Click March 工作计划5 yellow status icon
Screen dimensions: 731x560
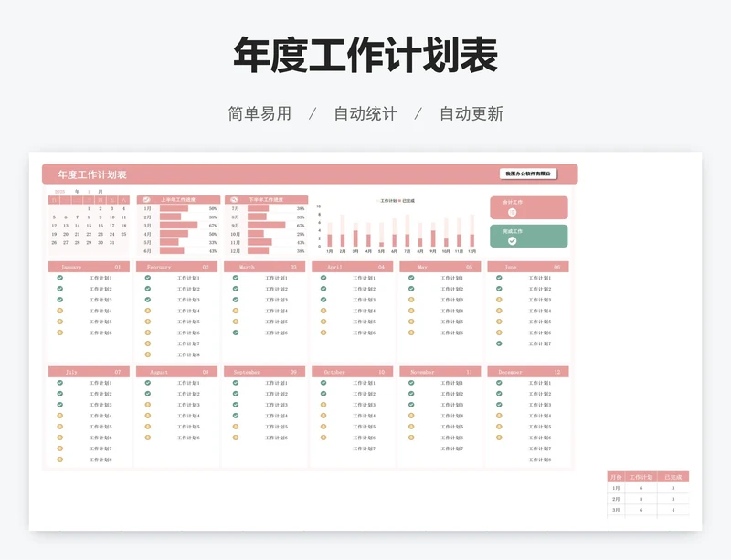click(x=236, y=322)
